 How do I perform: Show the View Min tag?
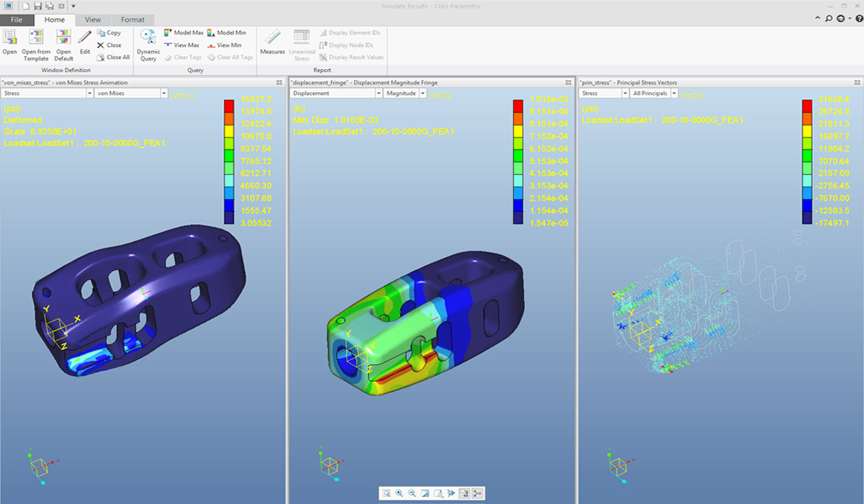tap(224, 45)
